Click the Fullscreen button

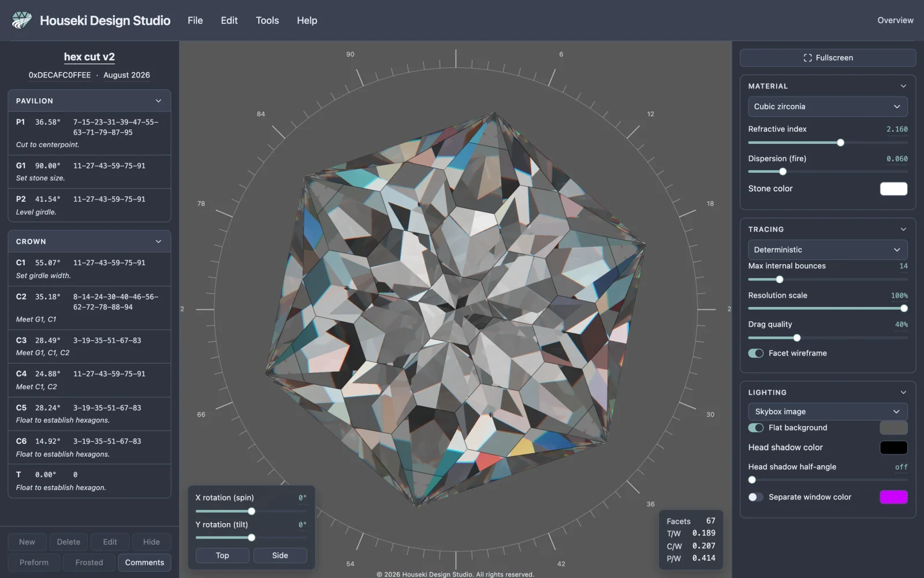tap(828, 58)
